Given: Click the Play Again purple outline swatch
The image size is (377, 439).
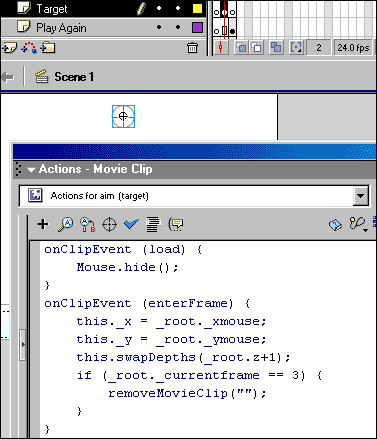Looking at the screenshot, I should (x=197, y=27).
